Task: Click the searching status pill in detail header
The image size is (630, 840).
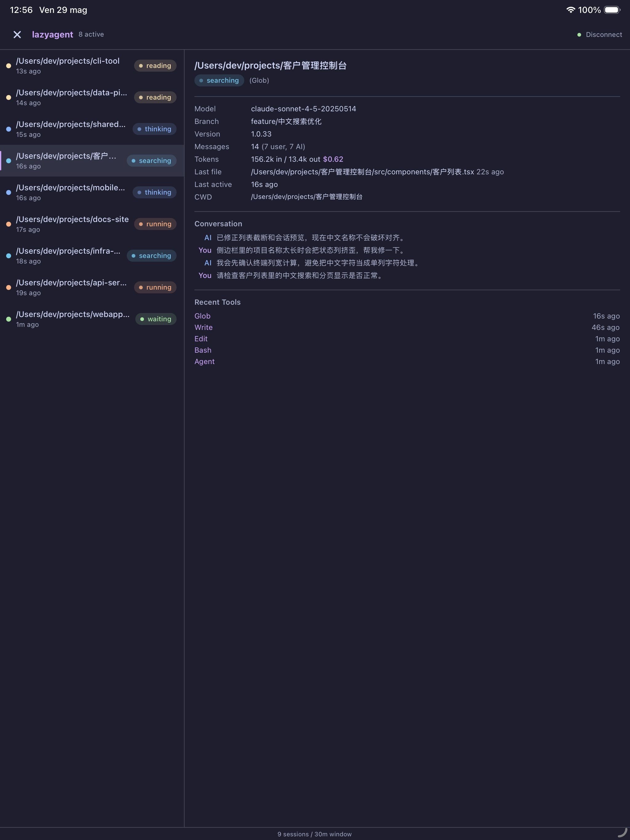Action: click(219, 81)
